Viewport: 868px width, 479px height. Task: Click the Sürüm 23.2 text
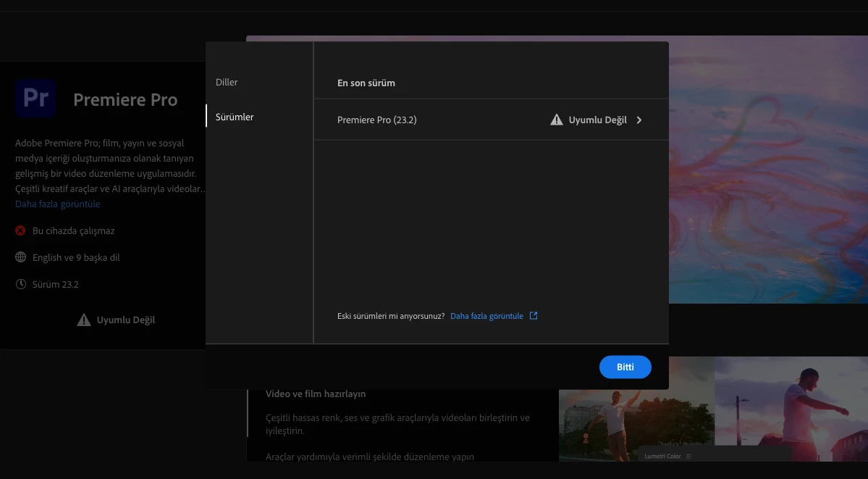pyautogui.click(x=55, y=284)
